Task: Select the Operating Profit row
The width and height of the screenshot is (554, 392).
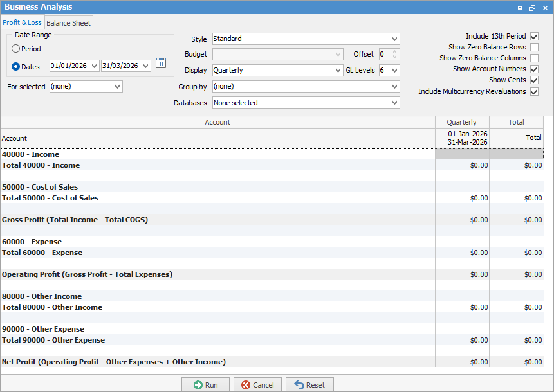Action: coord(272,274)
